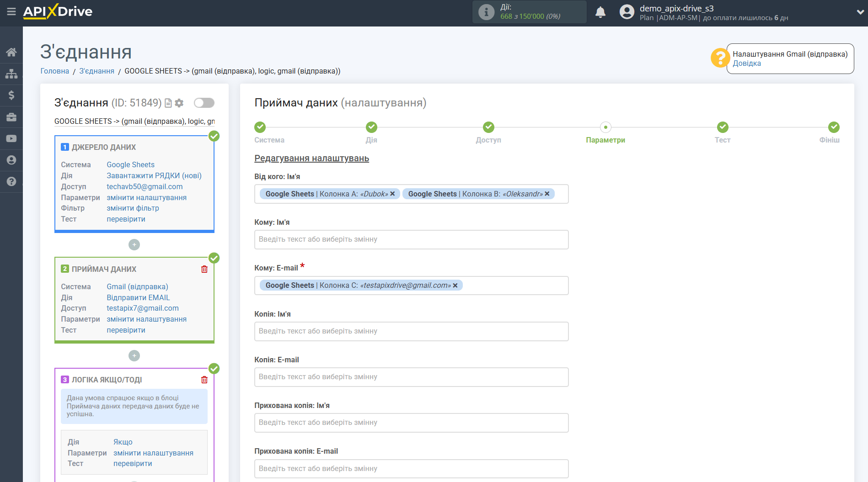Focus the Від кого: Ім'я field
868x482 pixels.
(412, 194)
